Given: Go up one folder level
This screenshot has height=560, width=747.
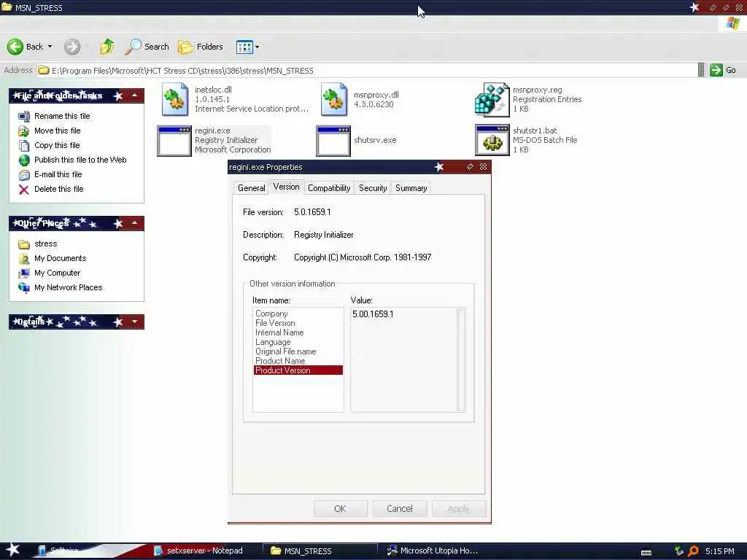Looking at the screenshot, I should (x=107, y=47).
